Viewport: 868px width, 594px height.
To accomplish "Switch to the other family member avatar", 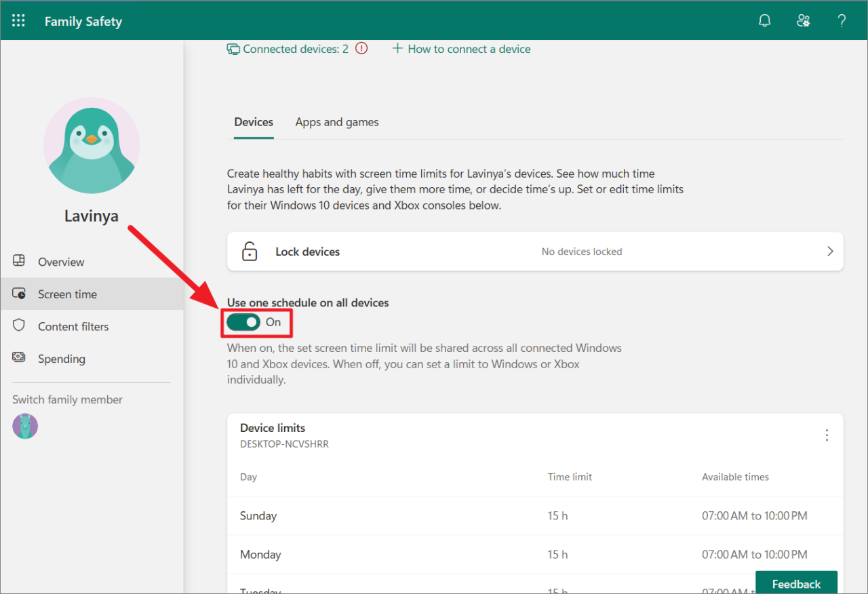I will 25,427.
